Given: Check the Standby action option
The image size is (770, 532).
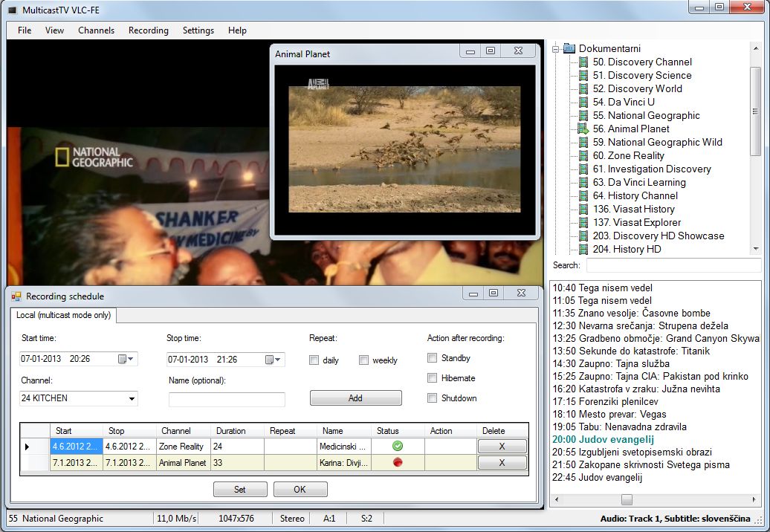Looking at the screenshot, I should [432, 358].
